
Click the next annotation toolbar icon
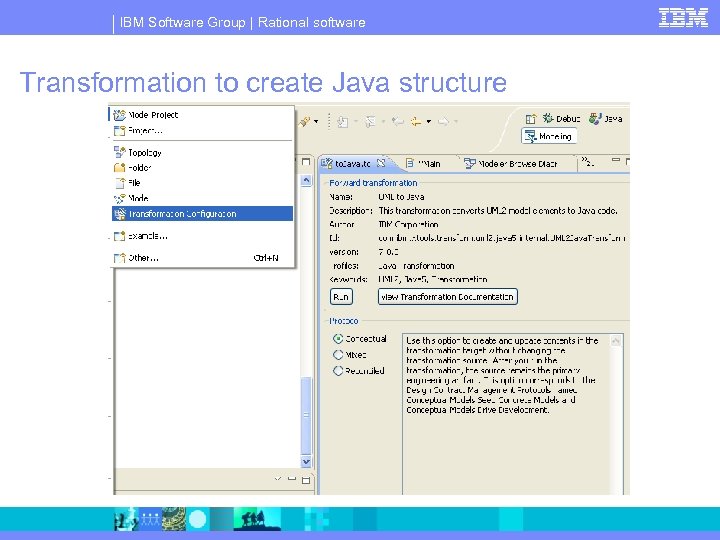pyautogui.click(x=342, y=122)
